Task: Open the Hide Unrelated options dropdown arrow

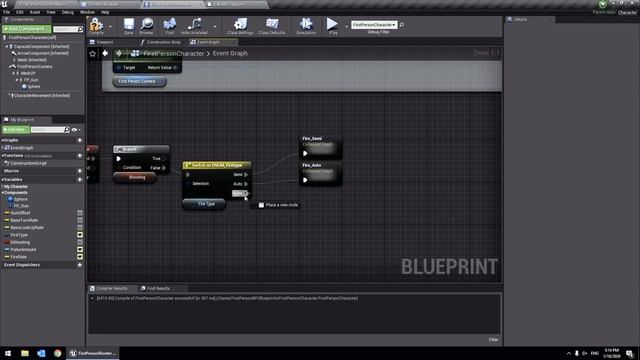Action: (x=215, y=27)
